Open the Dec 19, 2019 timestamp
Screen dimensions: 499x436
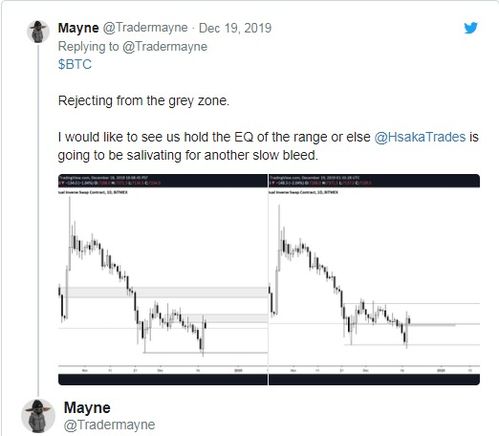(x=235, y=28)
